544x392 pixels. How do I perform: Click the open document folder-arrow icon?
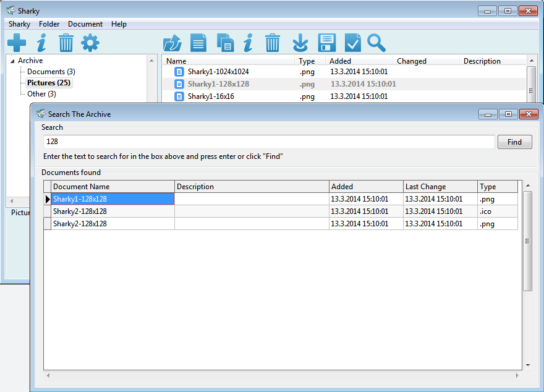[x=172, y=43]
